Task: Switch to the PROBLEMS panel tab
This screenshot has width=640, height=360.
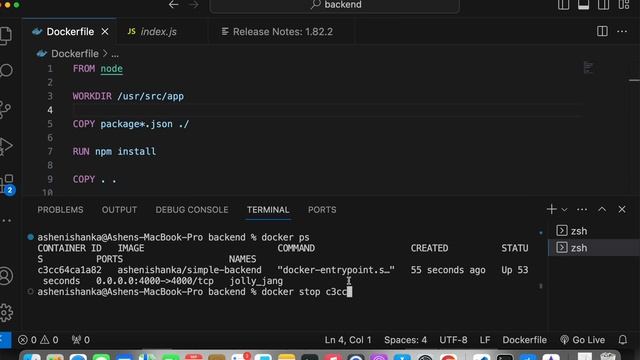Action: click(60, 210)
